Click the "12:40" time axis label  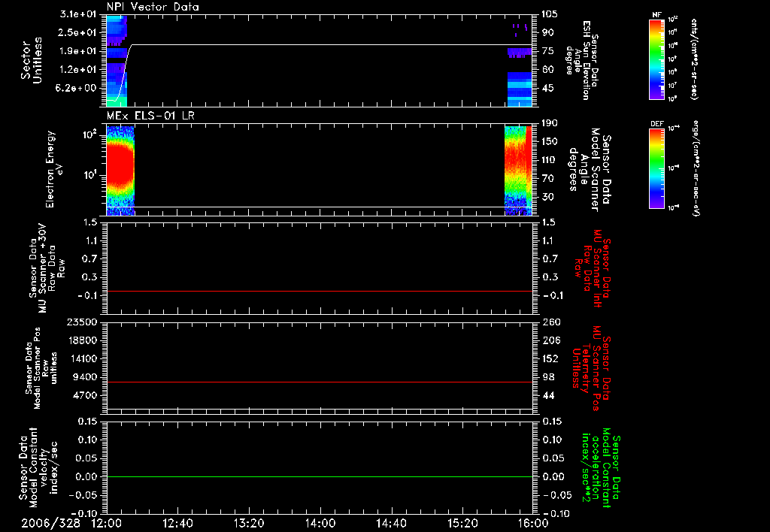coord(177,523)
